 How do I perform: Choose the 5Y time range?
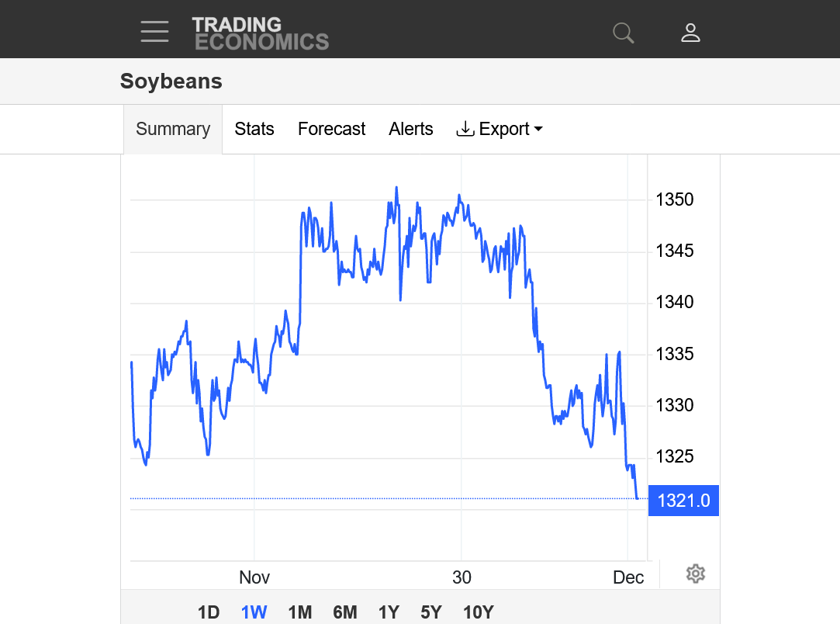pyautogui.click(x=431, y=612)
